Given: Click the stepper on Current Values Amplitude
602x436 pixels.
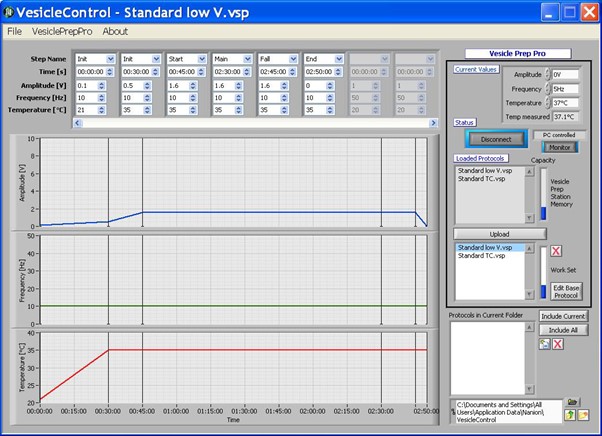Looking at the screenshot, I should [x=547, y=74].
